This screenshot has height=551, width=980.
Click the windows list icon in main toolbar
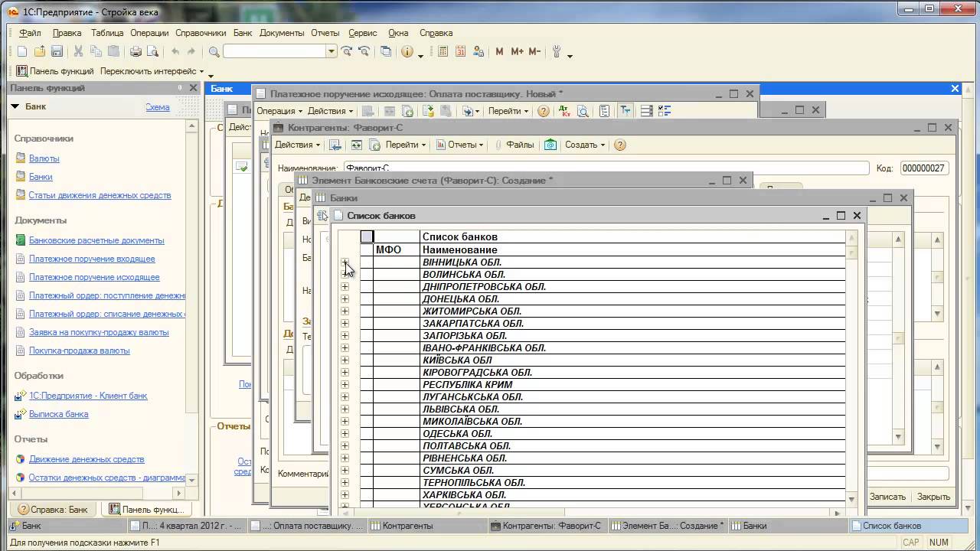click(386, 51)
